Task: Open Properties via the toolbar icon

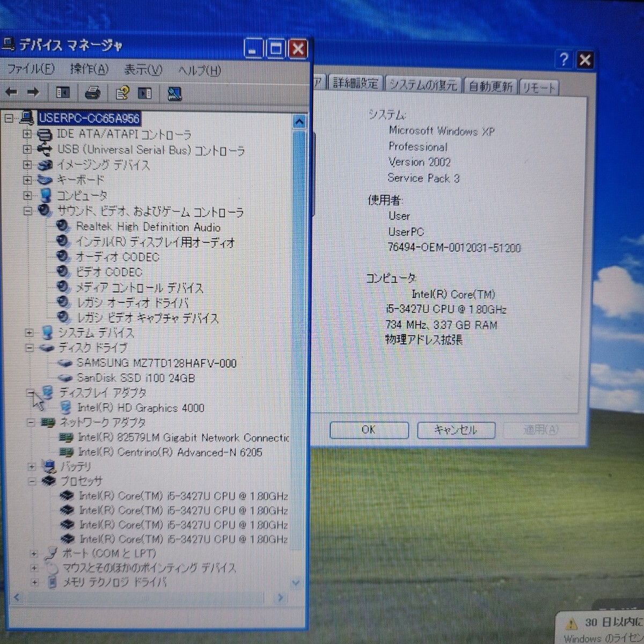Action: pyautogui.click(x=122, y=93)
